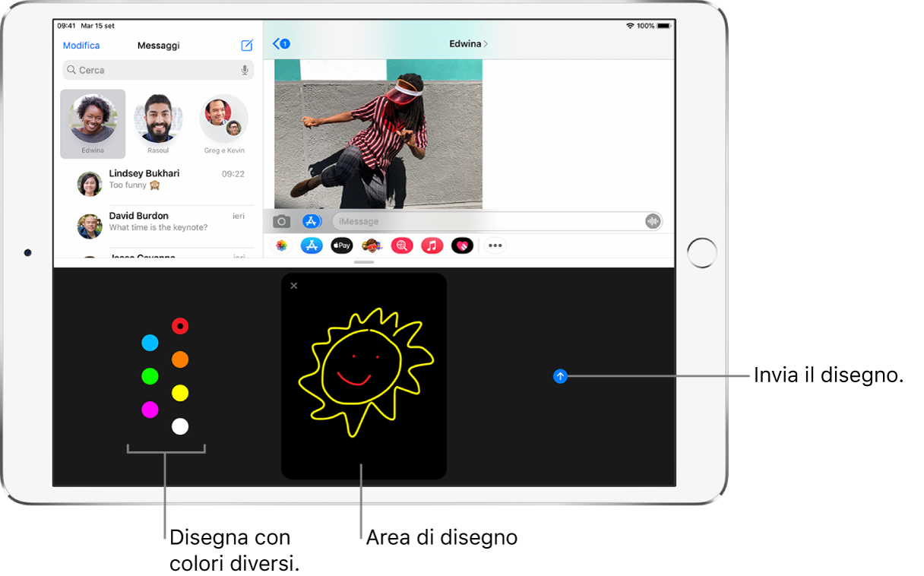
Task: Choose the orange drawing color
Action: (x=180, y=359)
